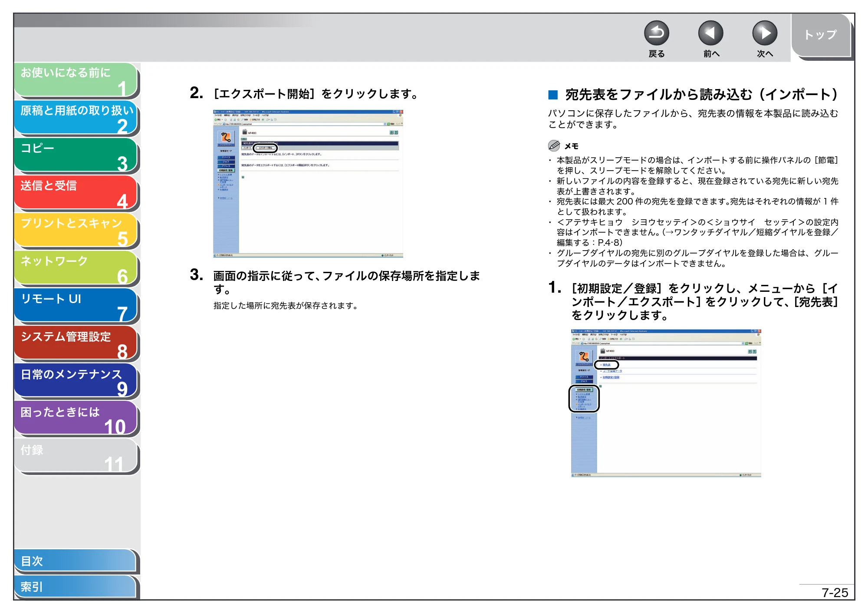Select chapter 10 困ったときには
Viewport: 868px width, 614px height.
click(76, 419)
